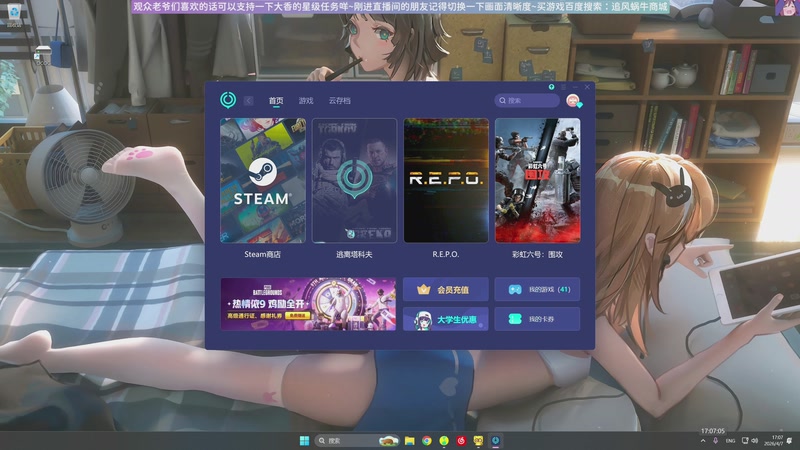Open the volume speaker tray icon

[x=755, y=441]
